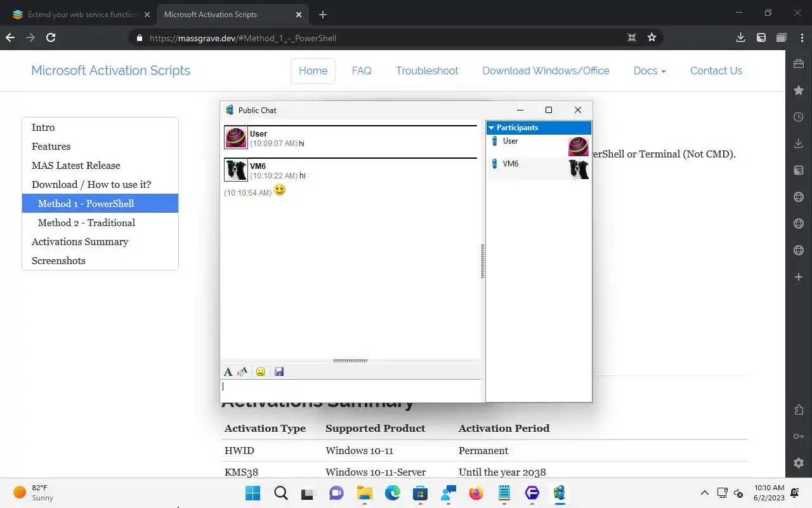Close the 'Extend your web service' tab
Image resolution: width=812 pixels, height=508 pixels.
(147, 15)
